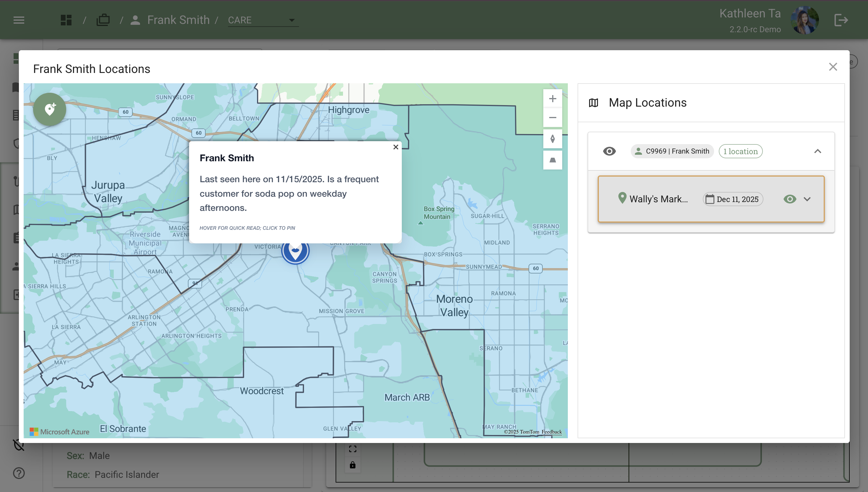Expand Wally's Market location details
The image size is (868, 492).
coord(807,199)
